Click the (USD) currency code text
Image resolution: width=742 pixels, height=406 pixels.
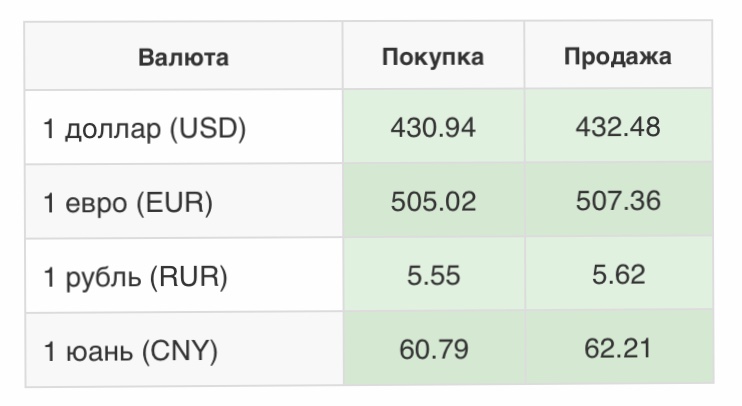(x=206, y=129)
